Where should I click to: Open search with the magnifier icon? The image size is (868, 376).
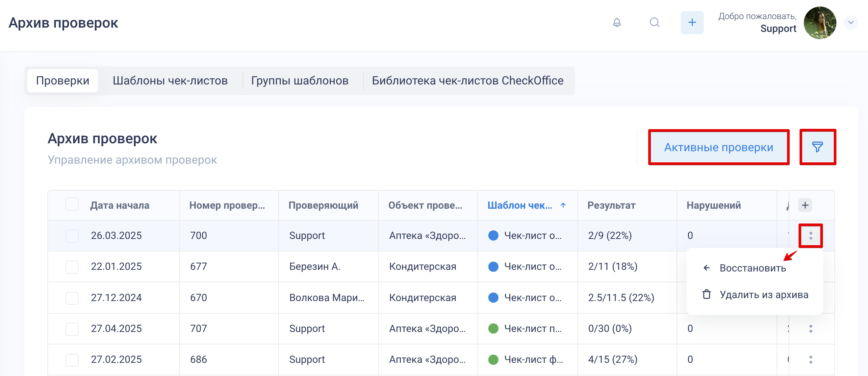pyautogui.click(x=654, y=23)
